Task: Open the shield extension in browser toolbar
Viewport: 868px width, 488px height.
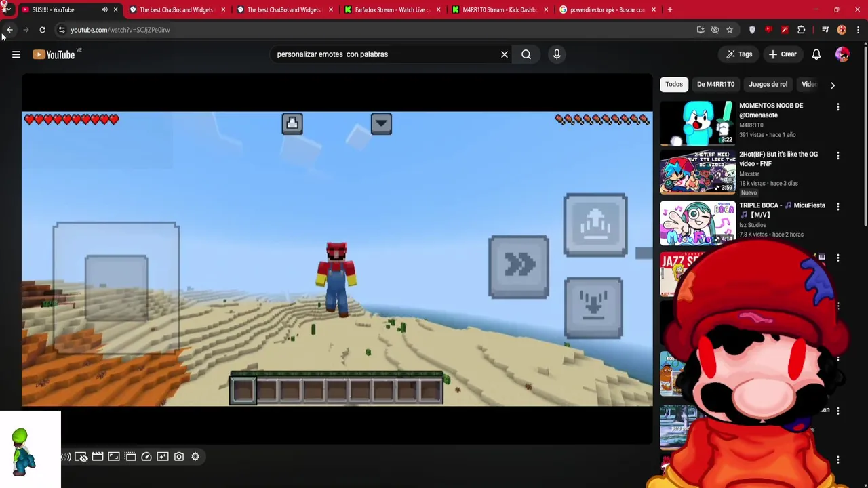Action: [x=752, y=30]
